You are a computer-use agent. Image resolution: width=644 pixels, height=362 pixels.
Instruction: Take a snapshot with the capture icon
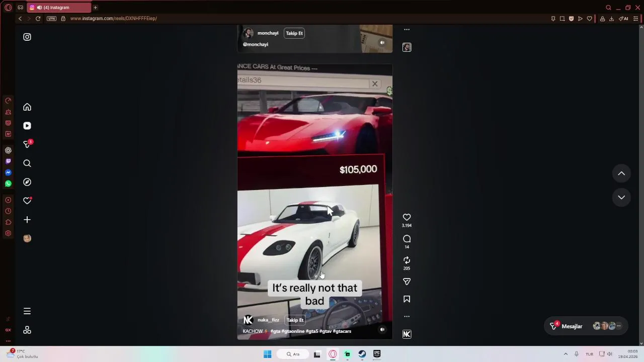coord(562,19)
